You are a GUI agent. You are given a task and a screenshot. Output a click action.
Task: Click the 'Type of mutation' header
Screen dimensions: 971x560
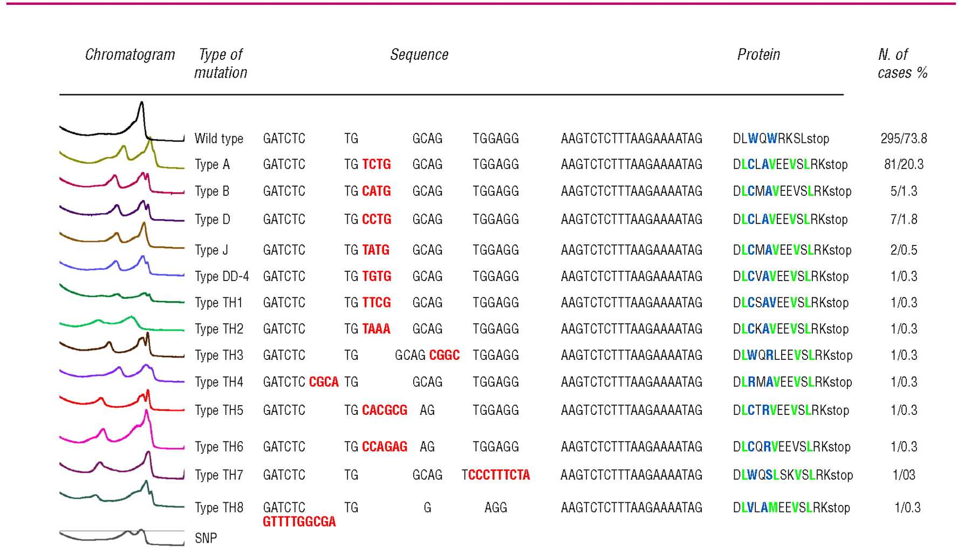221,64
